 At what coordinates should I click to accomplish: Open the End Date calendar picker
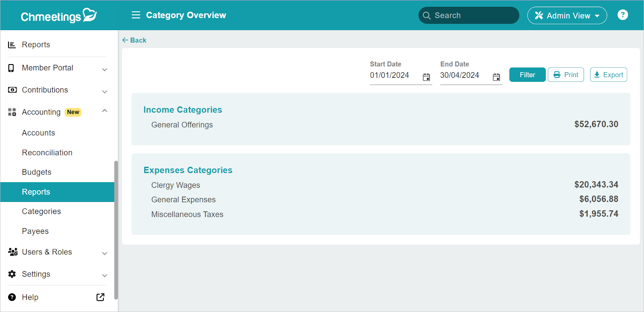pos(496,77)
